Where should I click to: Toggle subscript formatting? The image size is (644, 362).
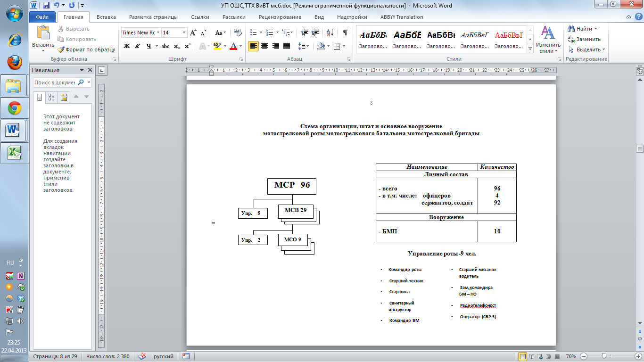coord(177,46)
